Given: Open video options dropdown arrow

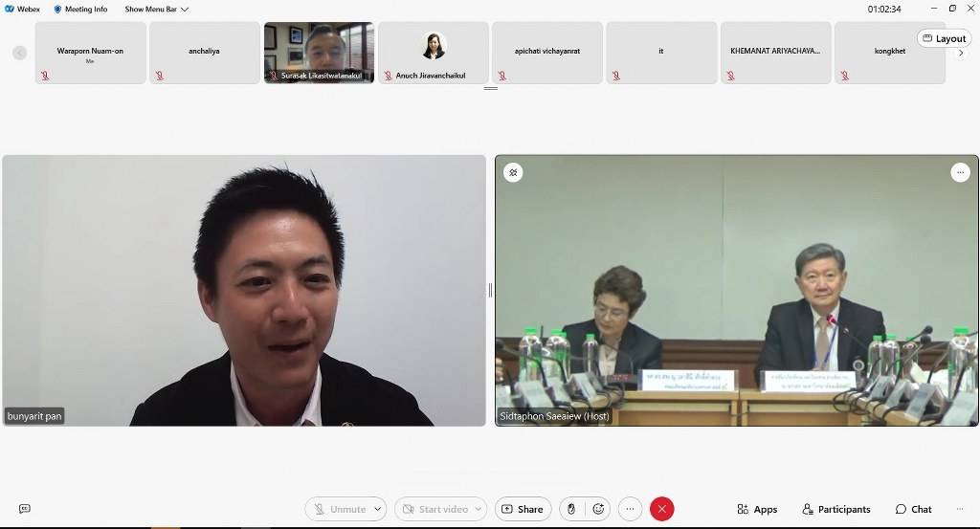Looking at the screenshot, I should tap(479, 509).
